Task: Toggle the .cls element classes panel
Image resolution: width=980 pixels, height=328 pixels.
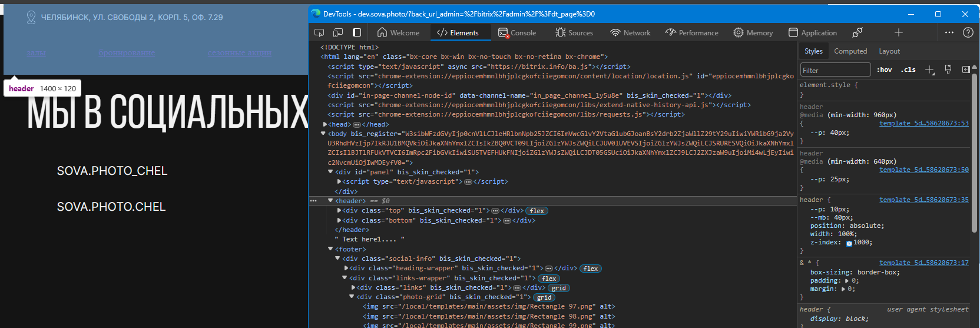Action: pyautogui.click(x=908, y=69)
